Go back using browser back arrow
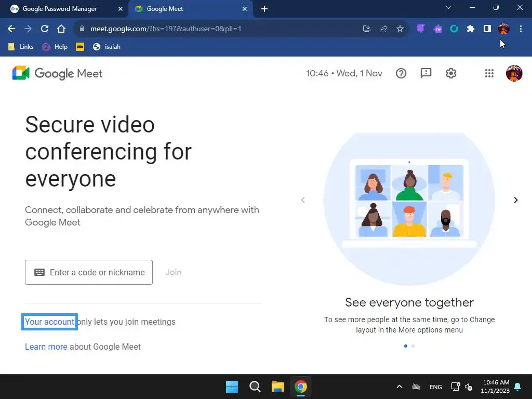532x399 pixels. pos(11,29)
